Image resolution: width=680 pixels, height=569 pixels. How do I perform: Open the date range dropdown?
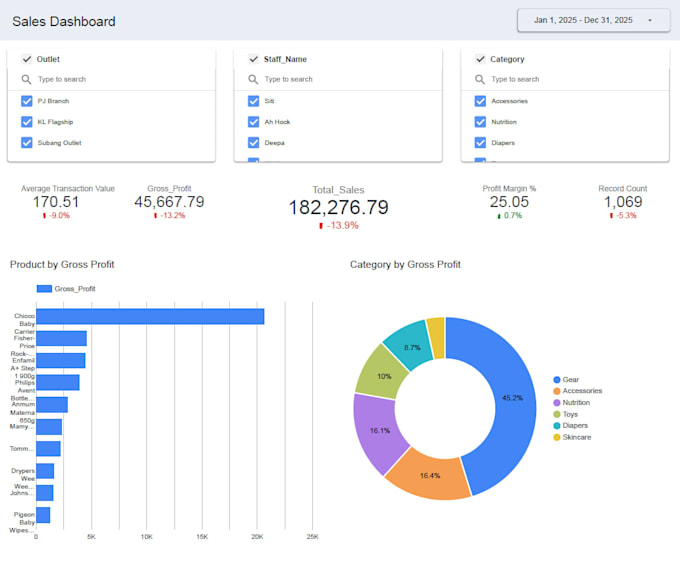click(593, 20)
